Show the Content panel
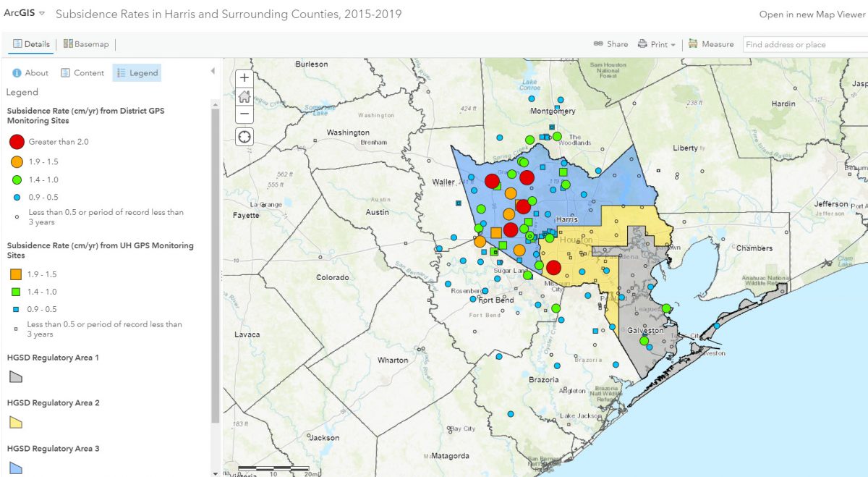 (82, 72)
